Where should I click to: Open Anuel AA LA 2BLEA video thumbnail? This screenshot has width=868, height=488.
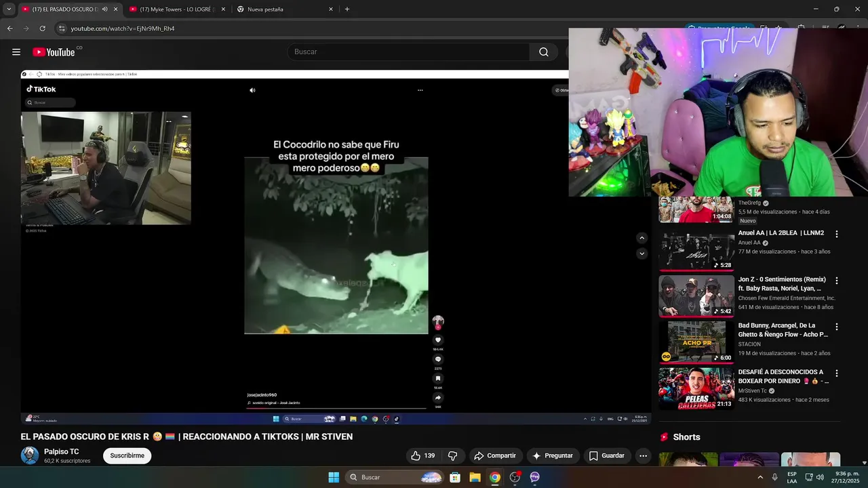(x=696, y=250)
